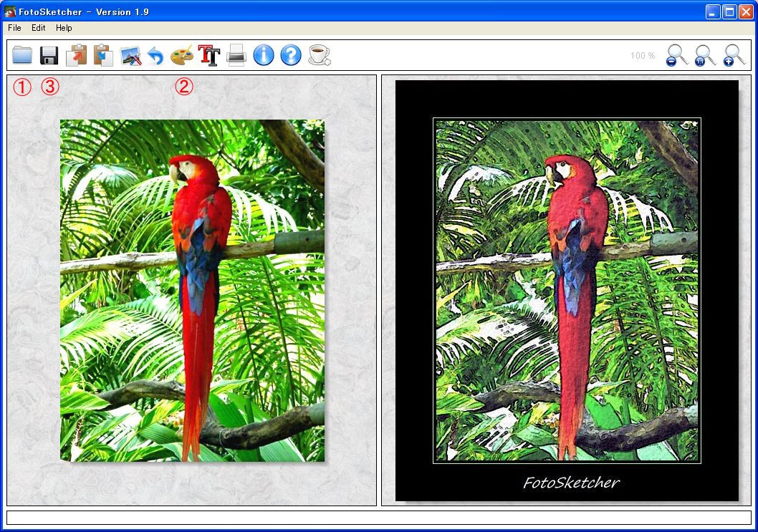The image size is (758, 532).
Task: Add text using the red T icon
Action: [x=208, y=55]
